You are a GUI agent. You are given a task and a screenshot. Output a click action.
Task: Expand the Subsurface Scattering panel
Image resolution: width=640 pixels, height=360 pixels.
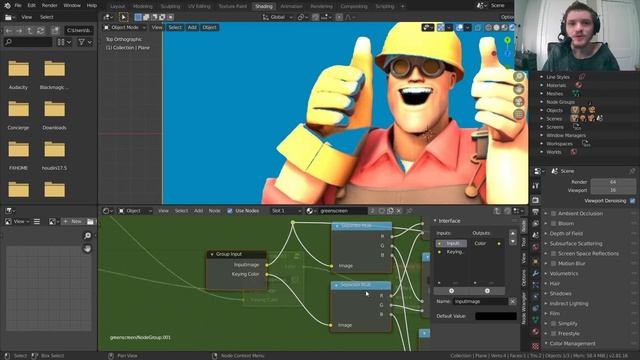[576, 244]
